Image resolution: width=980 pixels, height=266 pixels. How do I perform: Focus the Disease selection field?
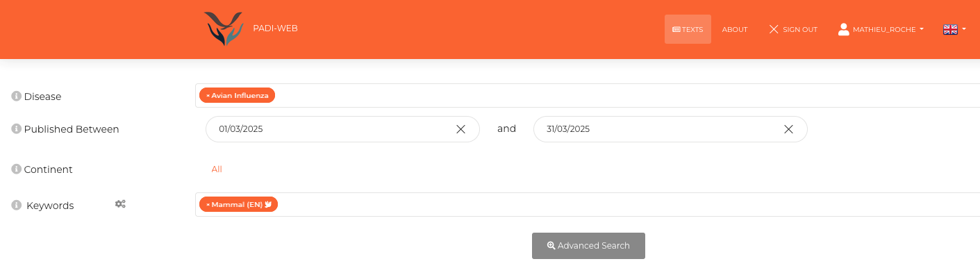[588, 96]
